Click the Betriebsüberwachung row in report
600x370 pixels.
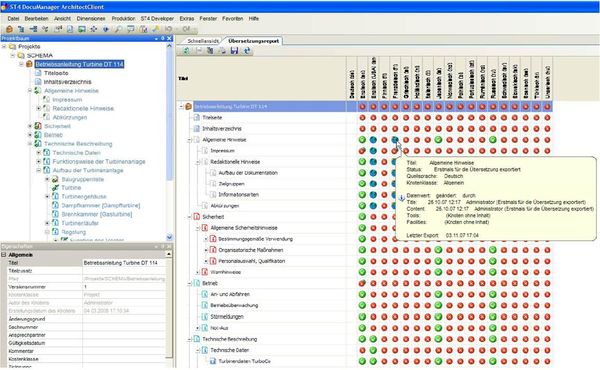[234, 305]
